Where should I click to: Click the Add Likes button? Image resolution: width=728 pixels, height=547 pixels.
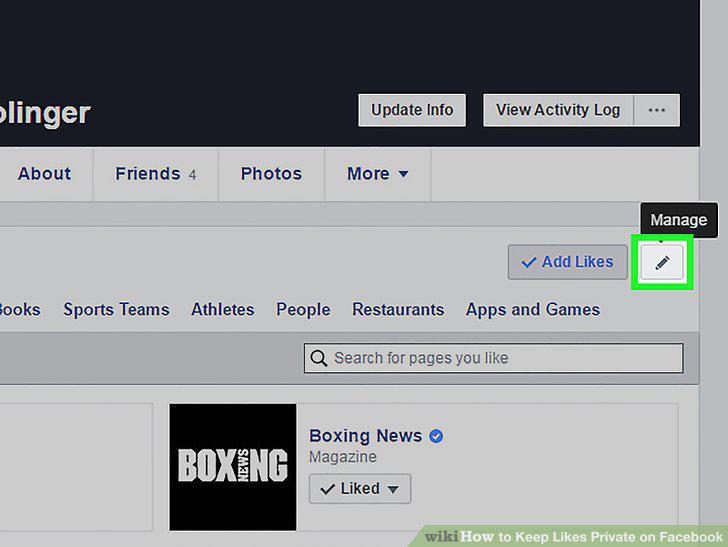[567, 262]
